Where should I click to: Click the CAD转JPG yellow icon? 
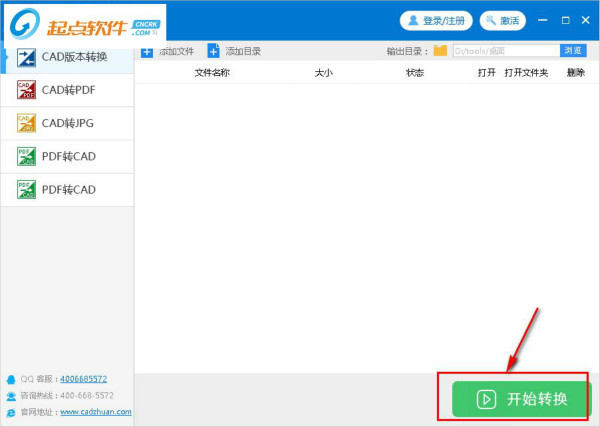pos(26,123)
